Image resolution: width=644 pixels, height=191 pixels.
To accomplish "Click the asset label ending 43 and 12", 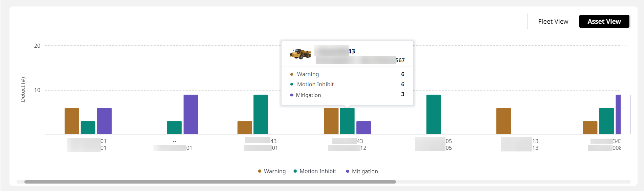I will (347, 145).
